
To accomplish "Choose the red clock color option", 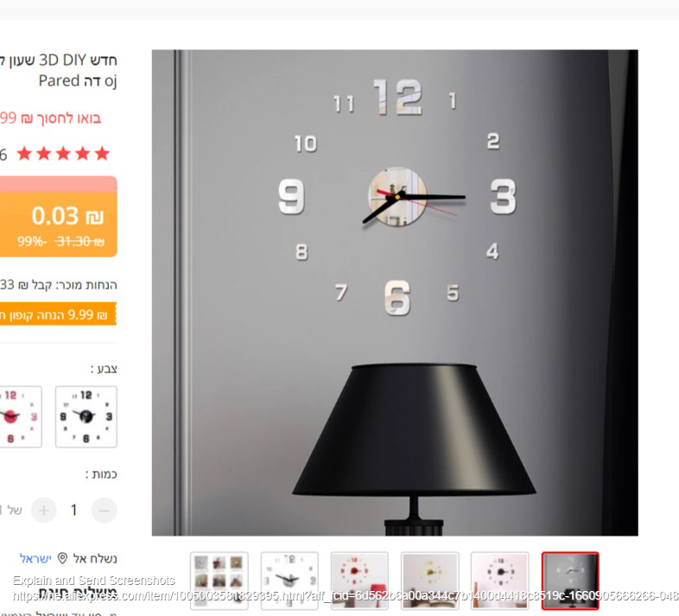I will [20, 416].
